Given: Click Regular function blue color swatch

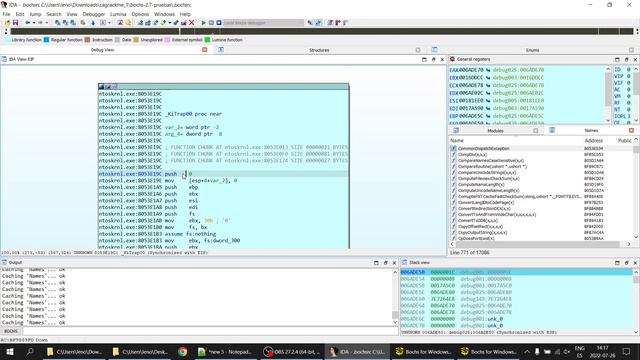Looking at the screenshot, I should point(47,40).
